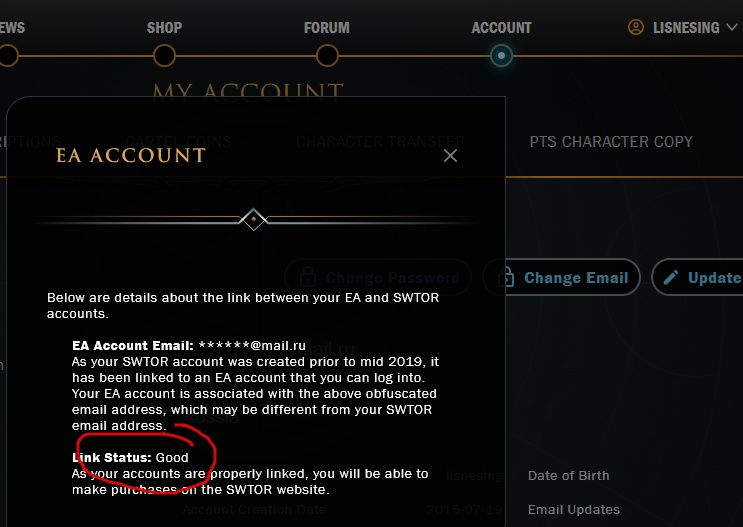Click the circle node under SHOP
Image resolution: width=743 pixels, height=527 pixels.
click(164, 56)
